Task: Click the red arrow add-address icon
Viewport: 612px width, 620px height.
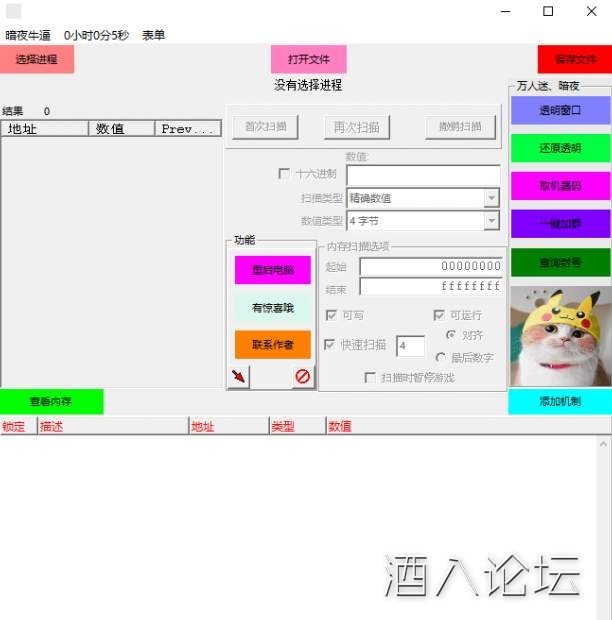Action: coord(238,376)
